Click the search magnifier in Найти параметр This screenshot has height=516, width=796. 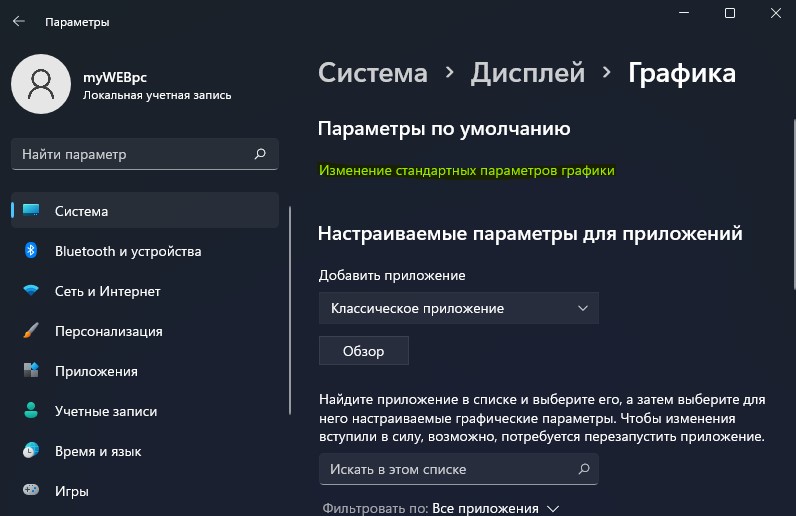(260, 153)
